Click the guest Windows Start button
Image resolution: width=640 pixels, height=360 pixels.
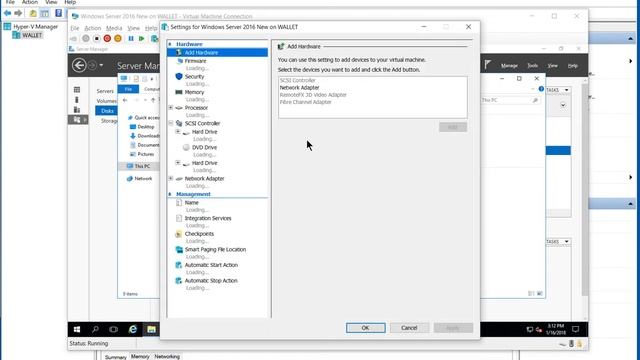click(77, 329)
